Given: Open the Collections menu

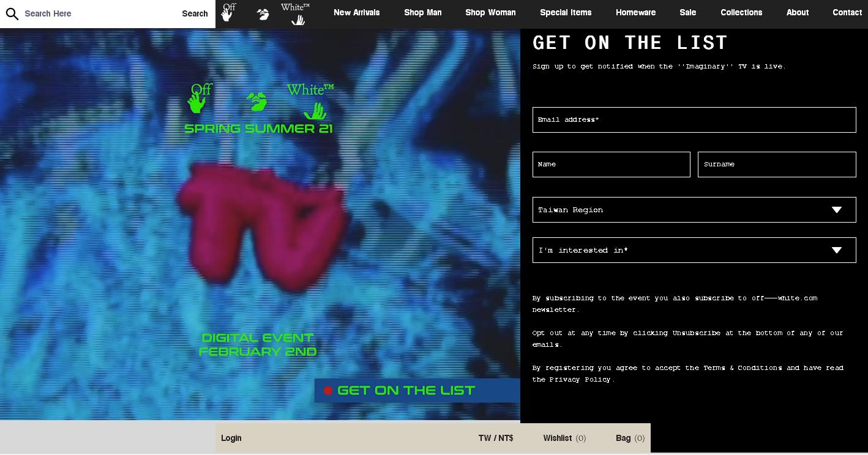Looking at the screenshot, I should (741, 12).
